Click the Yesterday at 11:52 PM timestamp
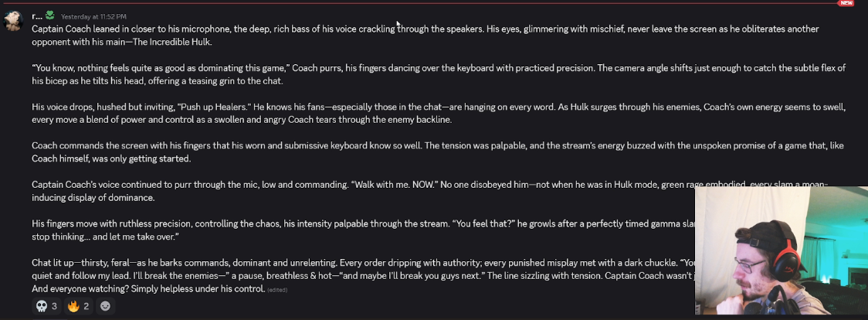 pos(93,16)
